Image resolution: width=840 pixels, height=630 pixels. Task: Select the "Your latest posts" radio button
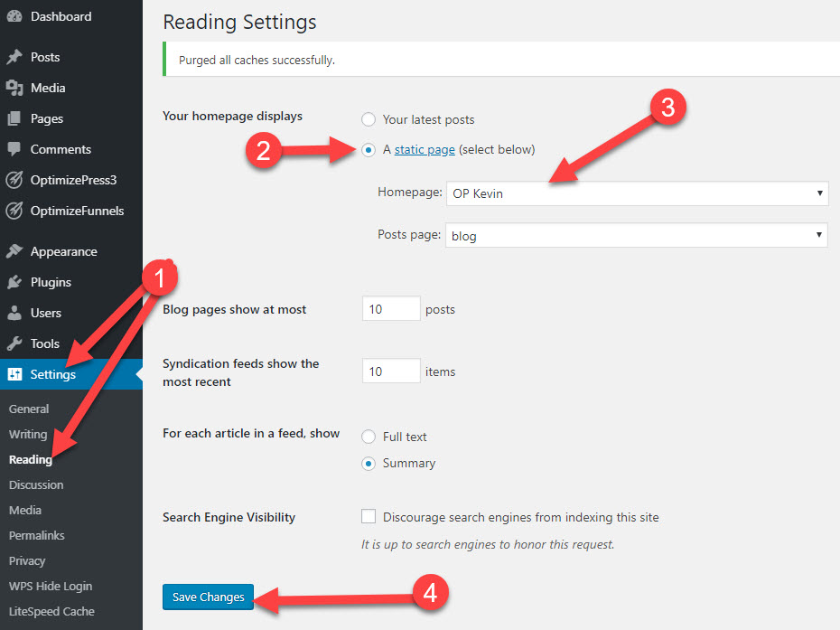pos(369,119)
